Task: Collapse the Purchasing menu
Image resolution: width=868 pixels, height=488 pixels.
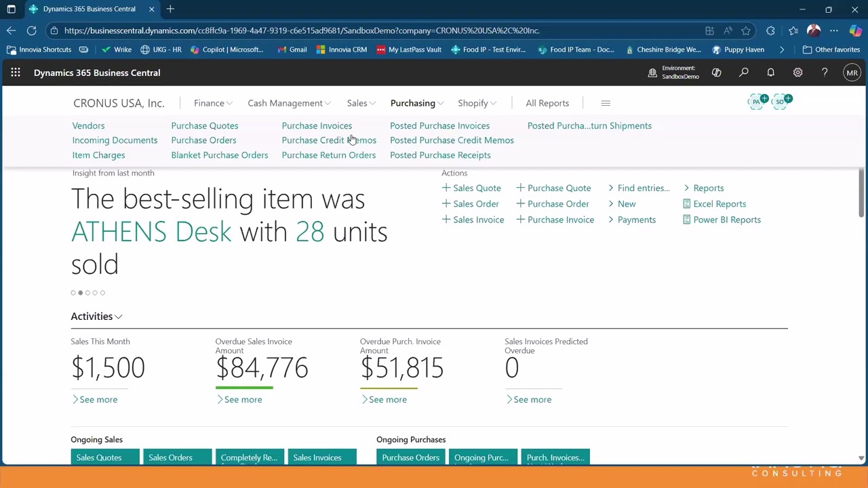Action: (x=416, y=103)
